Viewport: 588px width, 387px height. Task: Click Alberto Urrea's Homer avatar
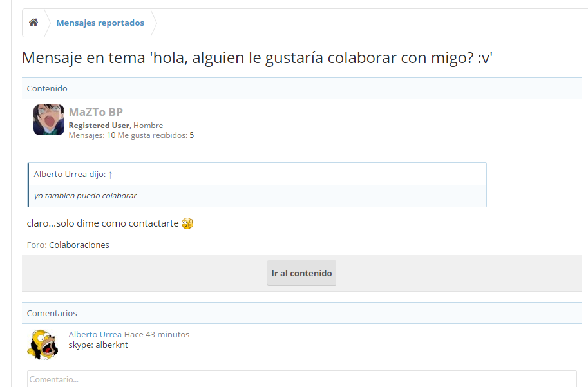point(43,345)
